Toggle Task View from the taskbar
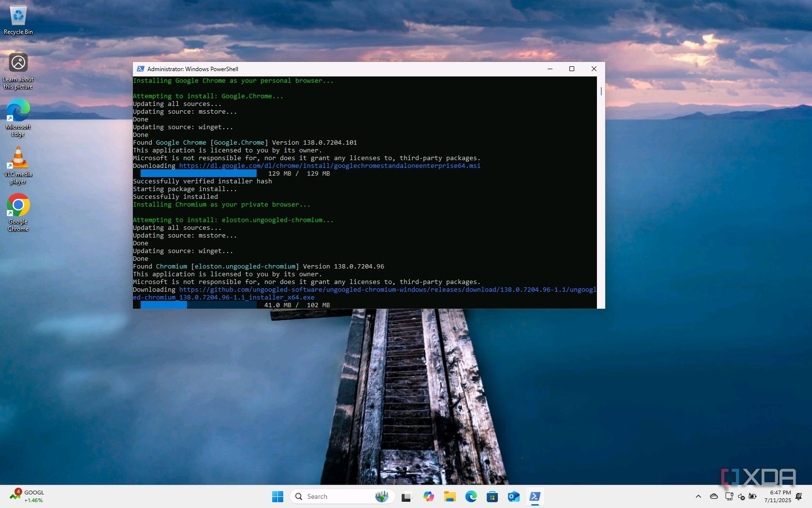The image size is (812, 508). click(406, 496)
